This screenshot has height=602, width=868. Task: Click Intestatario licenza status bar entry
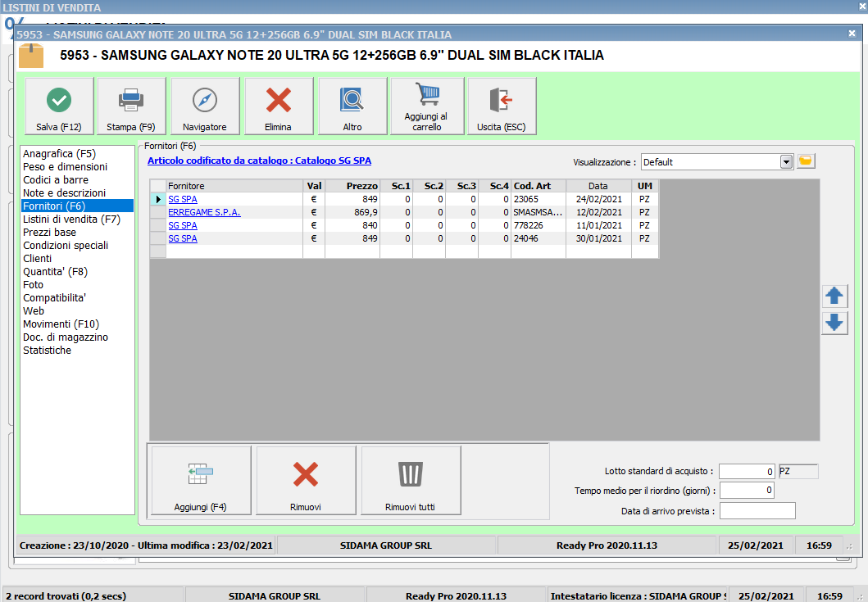coord(637,596)
